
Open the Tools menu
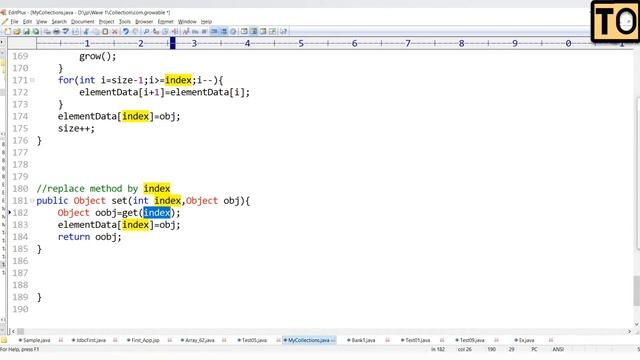click(124, 22)
